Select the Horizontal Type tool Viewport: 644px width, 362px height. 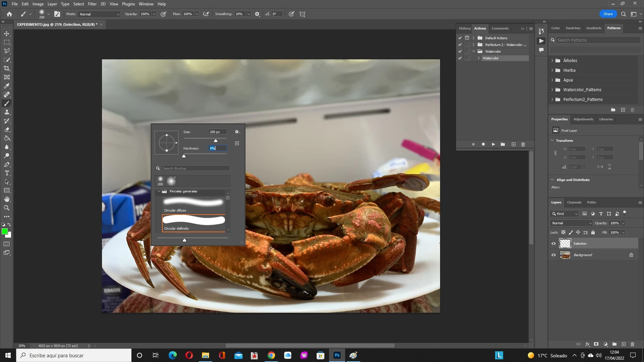(x=7, y=173)
